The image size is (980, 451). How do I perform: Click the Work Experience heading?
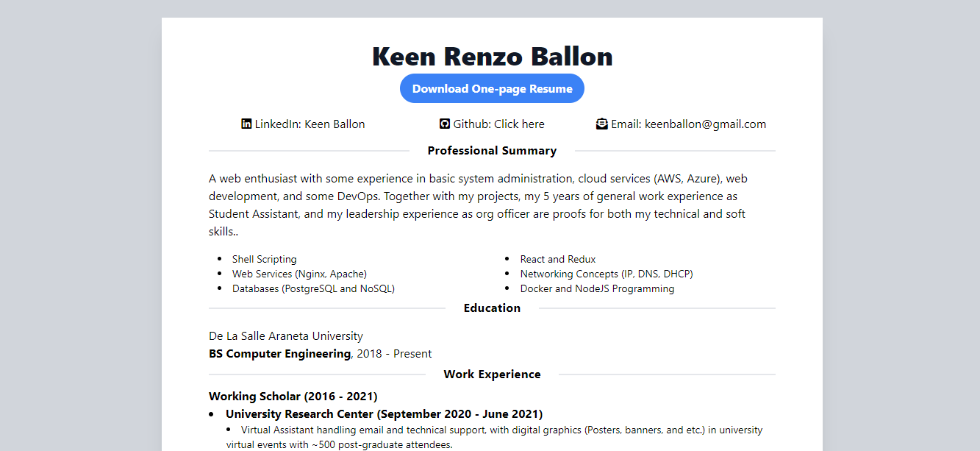(x=491, y=374)
